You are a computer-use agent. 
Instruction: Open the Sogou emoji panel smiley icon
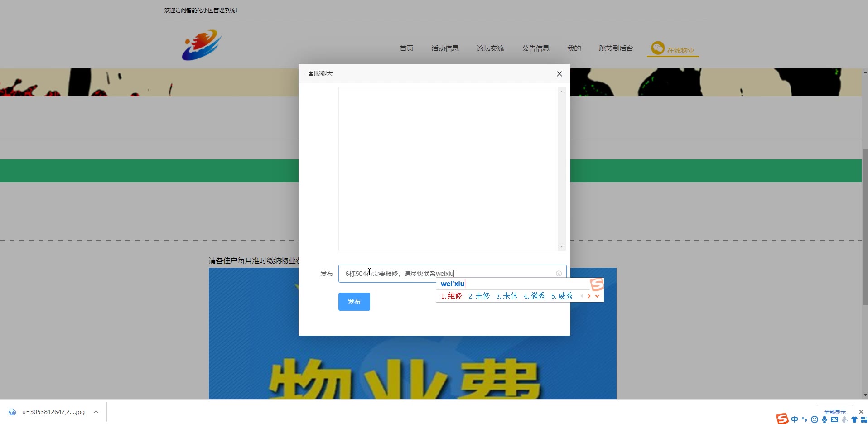(815, 419)
